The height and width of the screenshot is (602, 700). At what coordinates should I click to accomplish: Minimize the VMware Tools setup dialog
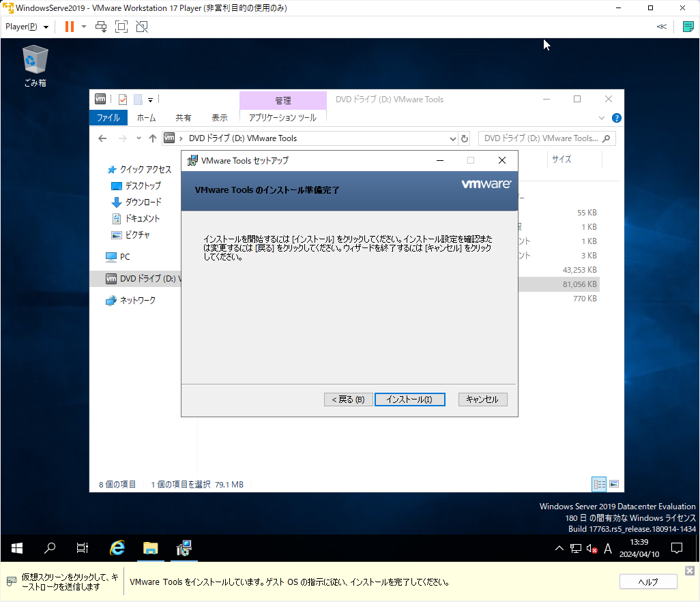440,161
